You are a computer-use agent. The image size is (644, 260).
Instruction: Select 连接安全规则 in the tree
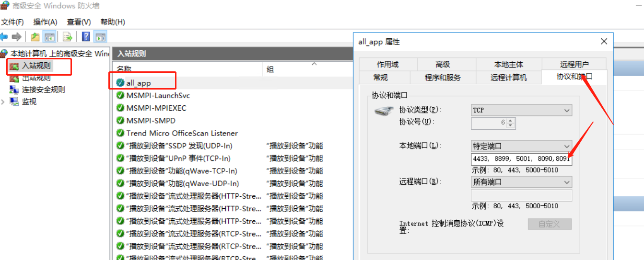[43, 90]
